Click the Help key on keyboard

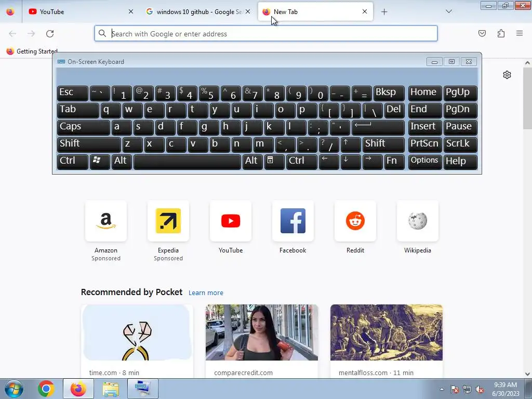point(460,161)
